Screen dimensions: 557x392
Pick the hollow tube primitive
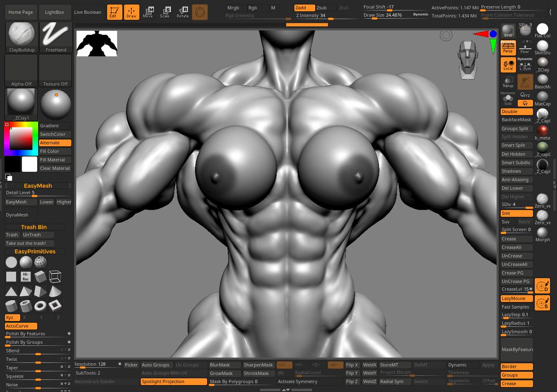26,306
